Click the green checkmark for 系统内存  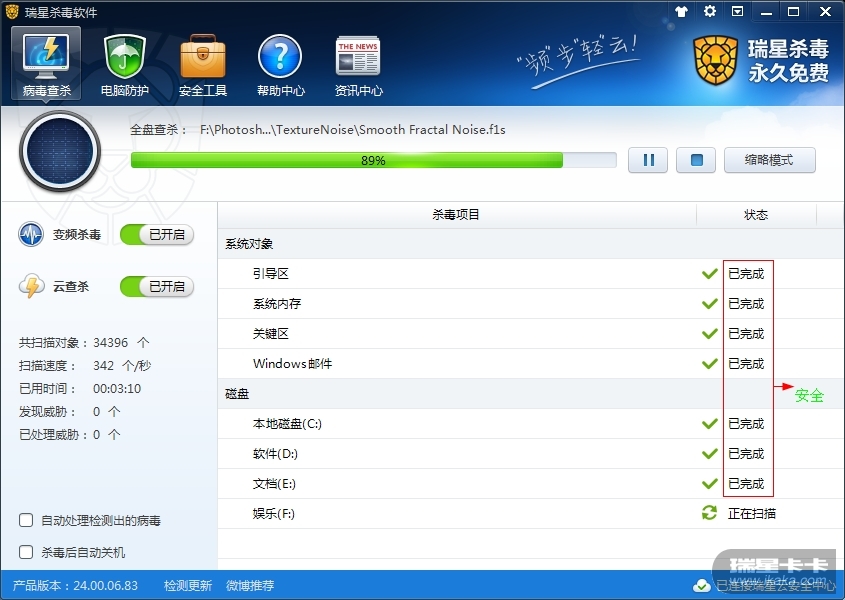tap(710, 304)
